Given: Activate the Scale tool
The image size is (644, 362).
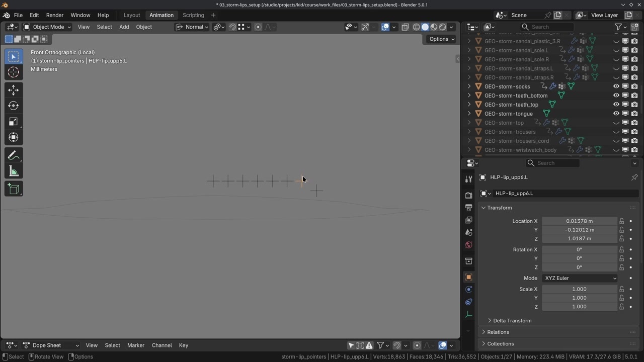Looking at the screenshot, I should click(x=14, y=122).
